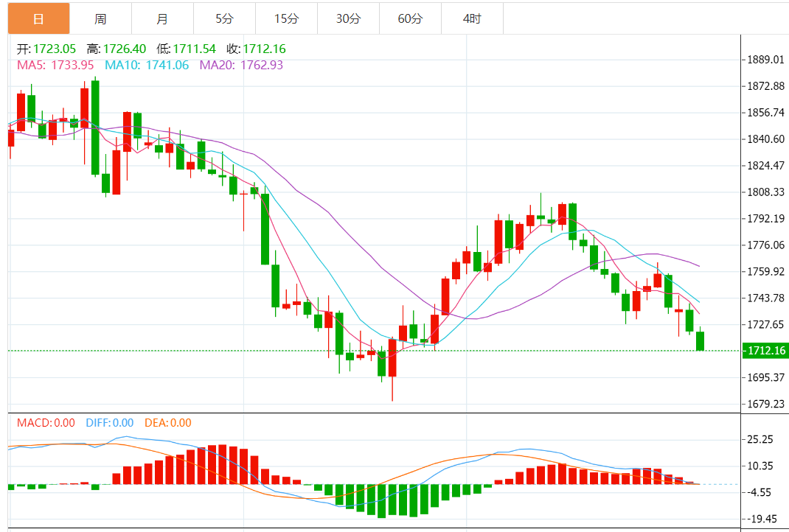
Task: Open the 60分 timeframe tab
Action: point(410,18)
